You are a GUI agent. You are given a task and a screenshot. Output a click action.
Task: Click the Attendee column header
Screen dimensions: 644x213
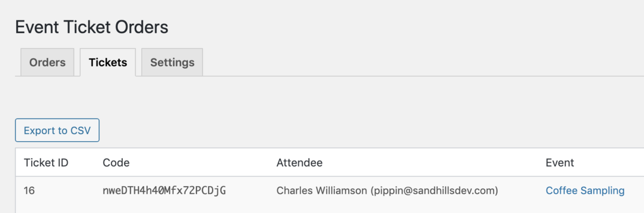tap(299, 163)
